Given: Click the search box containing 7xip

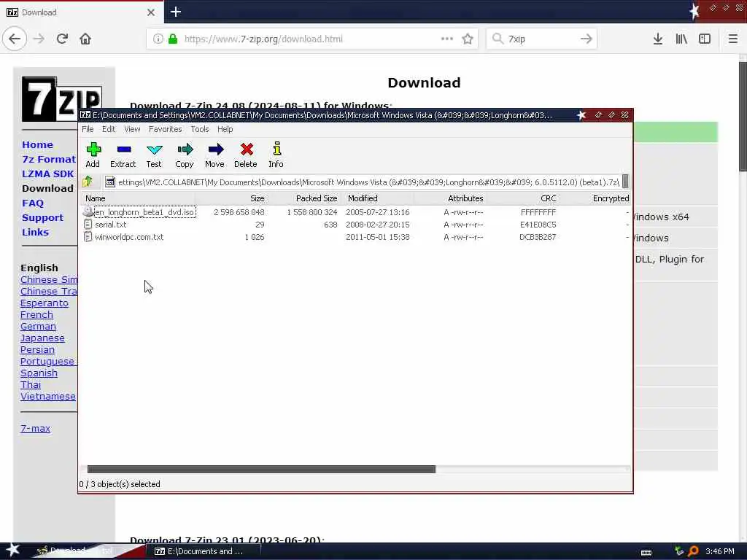Looking at the screenshot, I should pos(541,39).
